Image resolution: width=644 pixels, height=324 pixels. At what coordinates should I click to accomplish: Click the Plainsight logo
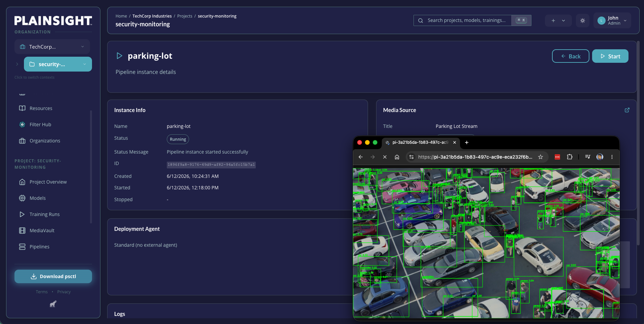click(x=53, y=21)
